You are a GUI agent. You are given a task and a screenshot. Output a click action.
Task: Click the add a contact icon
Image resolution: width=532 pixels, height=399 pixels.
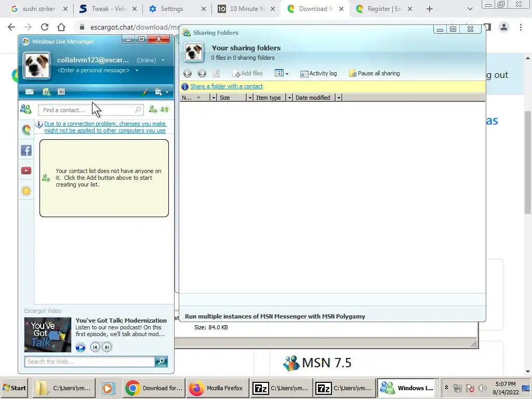(x=153, y=110)
